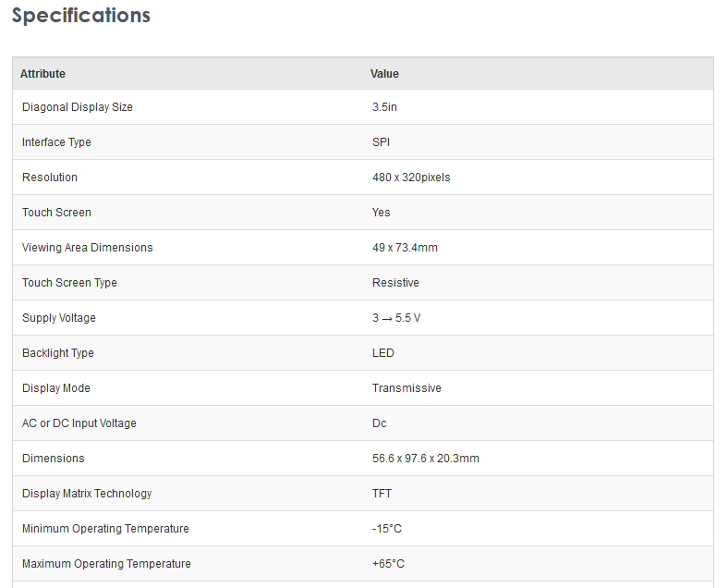Image resolution: width=728 pixels, height=588 pixels.
Task: Click the AC or DC Input Voltage label
Action: (x=79, y=423)
